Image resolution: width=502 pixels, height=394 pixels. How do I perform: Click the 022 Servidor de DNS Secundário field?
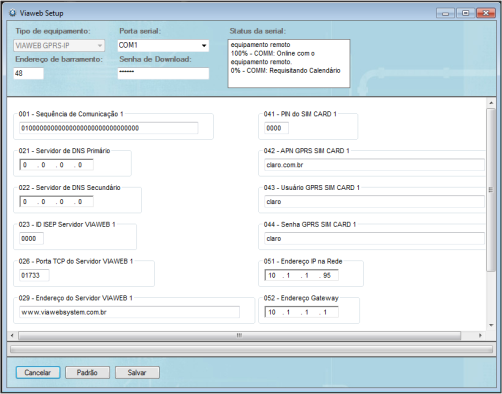[x=56, y=202]
